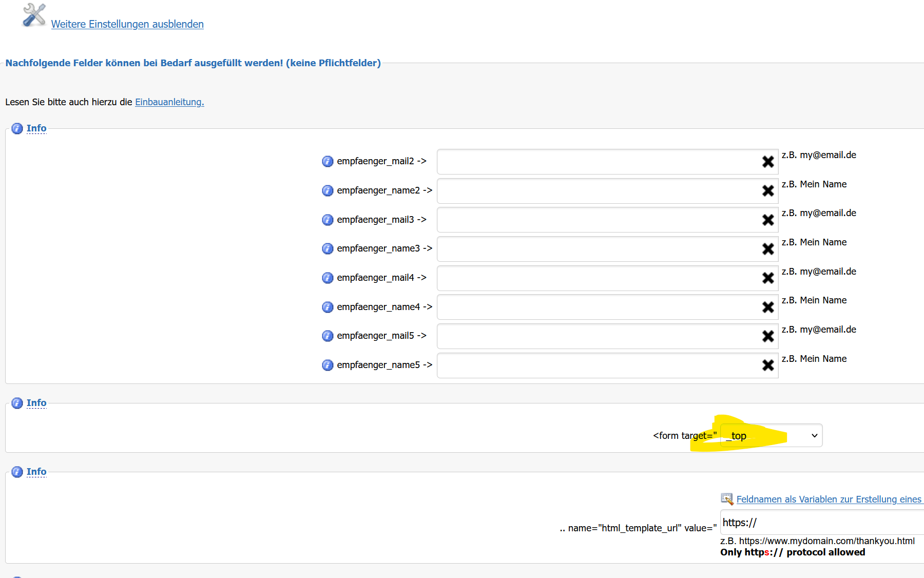
Task: Hide settings via Weitere Einstellungen ausblenden
Action: pyautogui.click(x=127, y=24)
